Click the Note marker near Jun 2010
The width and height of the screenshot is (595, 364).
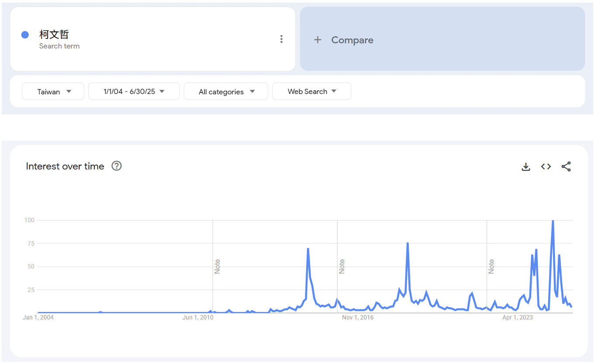[217, 266]
